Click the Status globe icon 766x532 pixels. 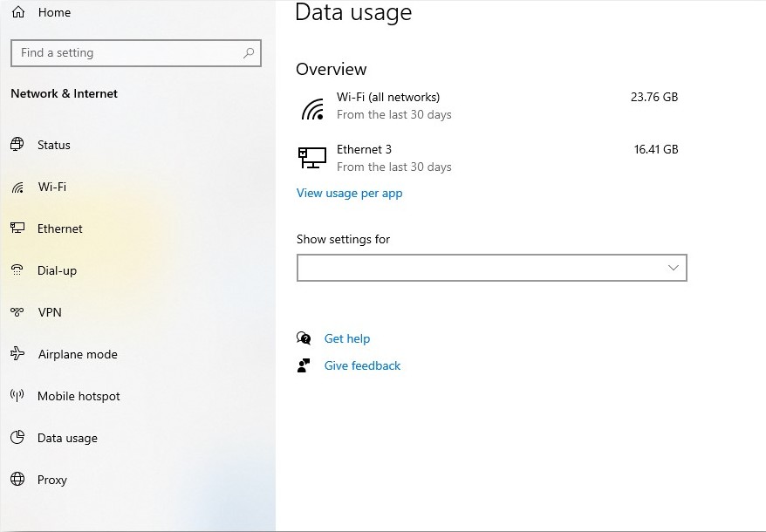click(x=17, y=145)
